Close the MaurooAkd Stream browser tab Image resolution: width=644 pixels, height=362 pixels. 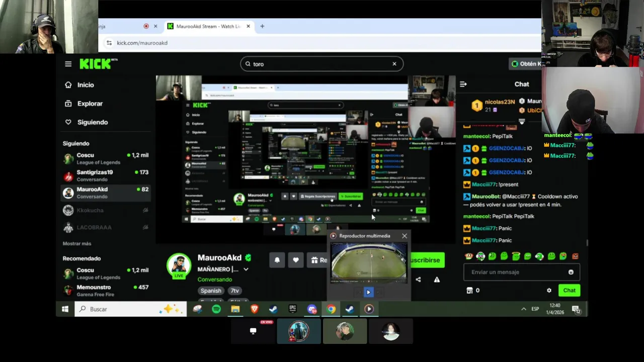point(248,26)
